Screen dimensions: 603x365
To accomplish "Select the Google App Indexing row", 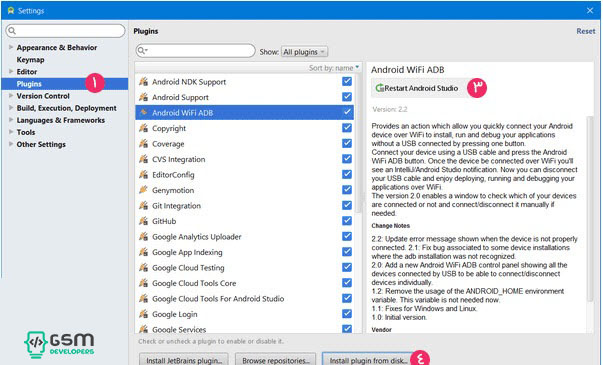I will point(245,252).
